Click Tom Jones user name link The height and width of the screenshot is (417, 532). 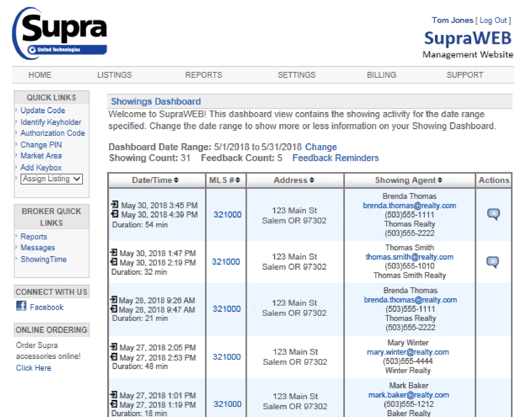[x=453, y=21]
